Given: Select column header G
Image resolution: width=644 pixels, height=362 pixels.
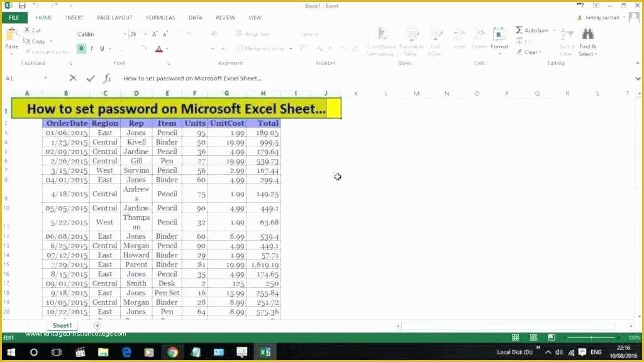Looking at the screenshot, I should (226, 94).
